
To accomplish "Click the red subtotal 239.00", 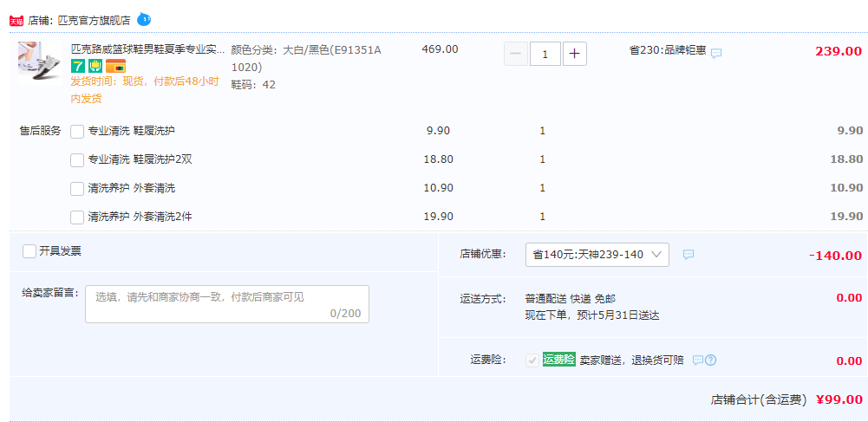I will tap(839, 51).
